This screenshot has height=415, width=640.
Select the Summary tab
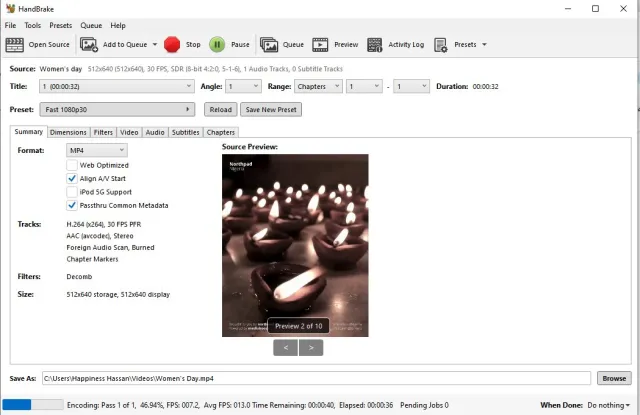pyautogui.click(x=29, y=131)
